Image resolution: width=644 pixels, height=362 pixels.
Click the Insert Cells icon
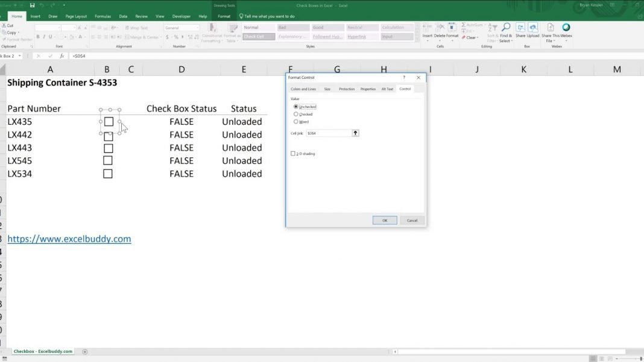[428, 27]
